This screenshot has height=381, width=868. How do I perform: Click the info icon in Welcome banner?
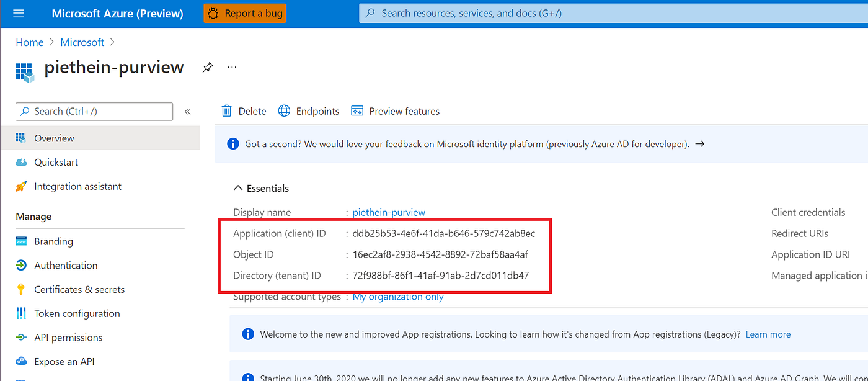click(248, 334)
